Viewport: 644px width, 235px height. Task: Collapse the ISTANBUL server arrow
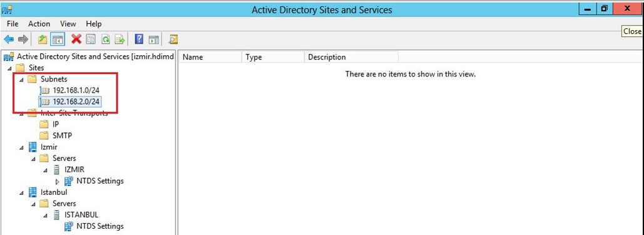tap(46, 215)
